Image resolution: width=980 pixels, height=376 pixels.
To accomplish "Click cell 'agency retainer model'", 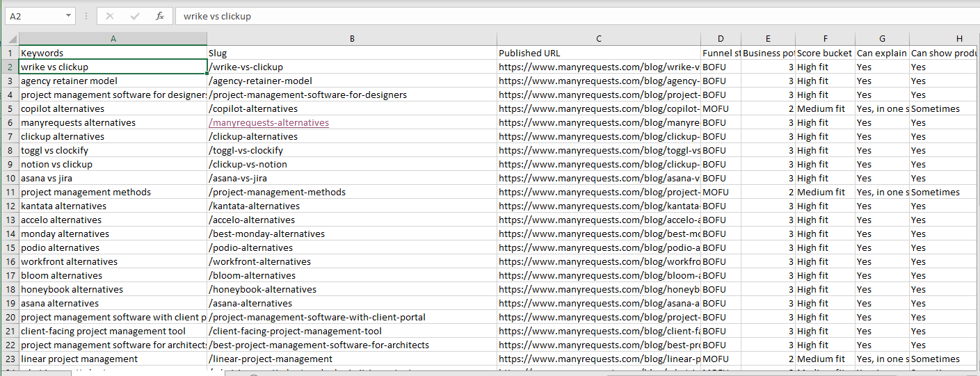I will (113, 81).
